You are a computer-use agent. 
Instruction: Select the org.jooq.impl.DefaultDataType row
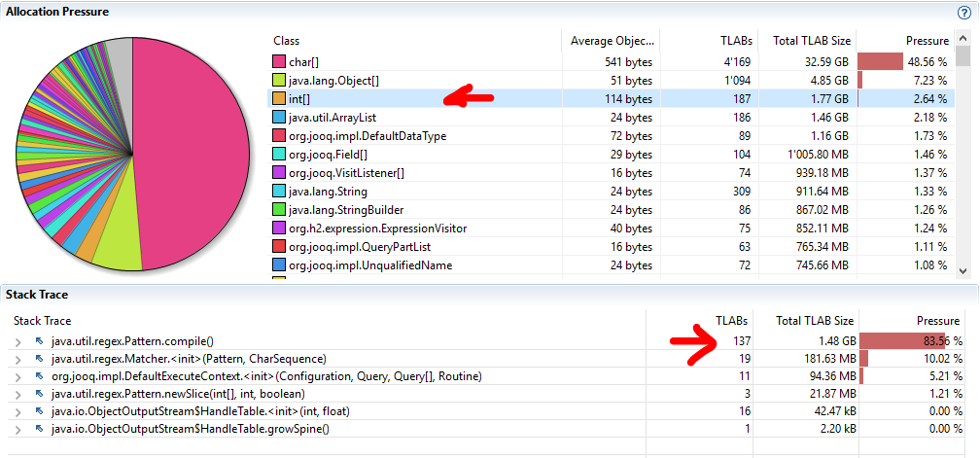point(611,135)
